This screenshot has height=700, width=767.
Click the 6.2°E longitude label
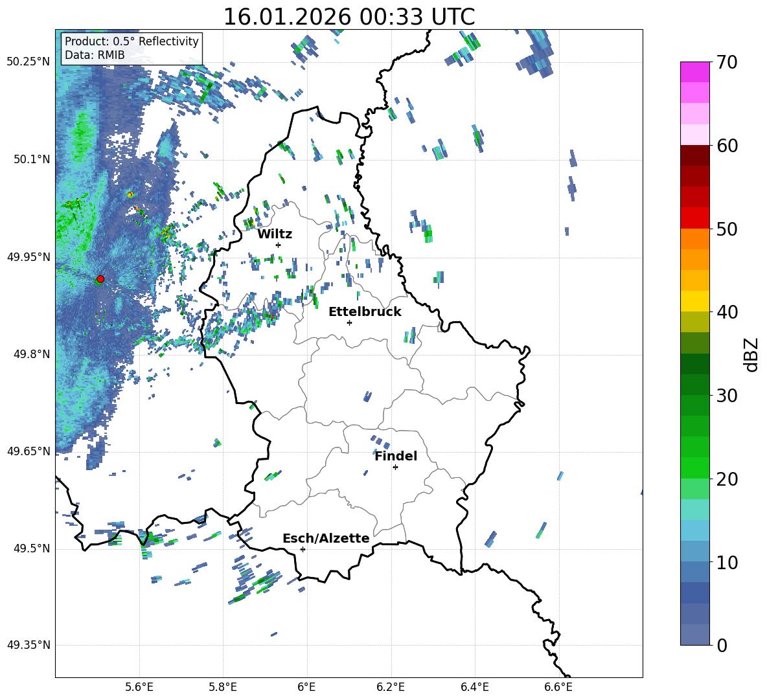point(391,688)
